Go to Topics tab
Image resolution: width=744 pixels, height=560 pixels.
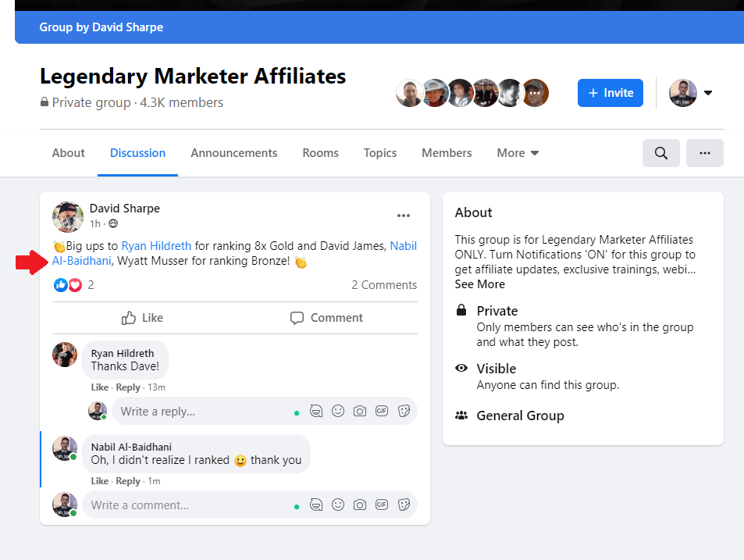pos(380,153)
